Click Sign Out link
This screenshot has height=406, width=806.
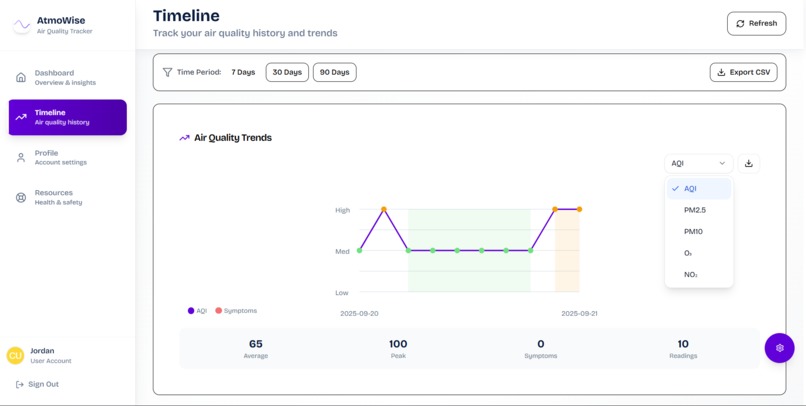(x=38, y=384)
